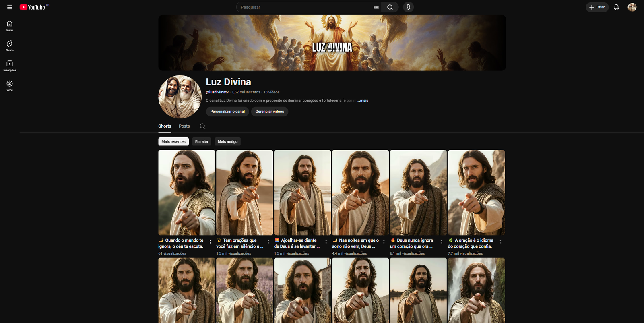Click the Criar button
This screenshot has height=323, width=644.
597,7
